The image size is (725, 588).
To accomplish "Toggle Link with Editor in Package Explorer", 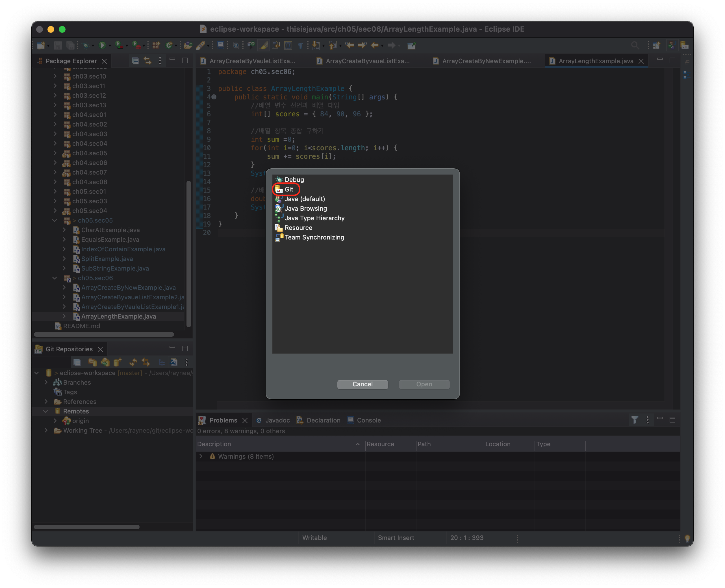I will point(147,61).
